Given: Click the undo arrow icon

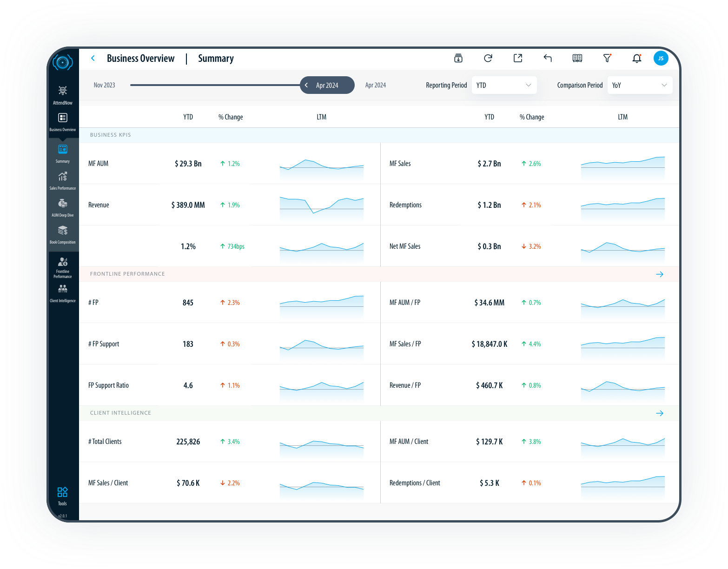Looking at the screenshot, I should tap(547, 58).
